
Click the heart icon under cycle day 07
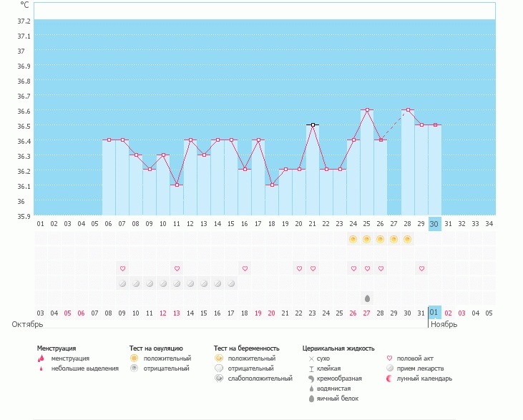coord(122,268)
